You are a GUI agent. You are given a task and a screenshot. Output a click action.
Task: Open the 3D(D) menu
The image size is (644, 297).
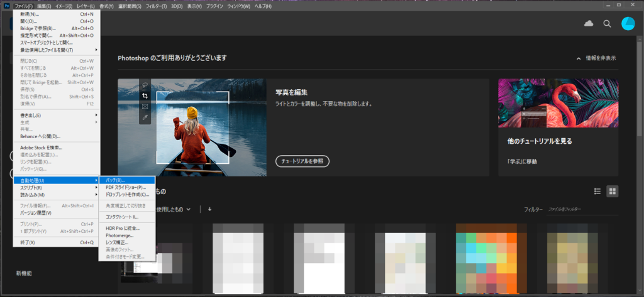point(177,6)
